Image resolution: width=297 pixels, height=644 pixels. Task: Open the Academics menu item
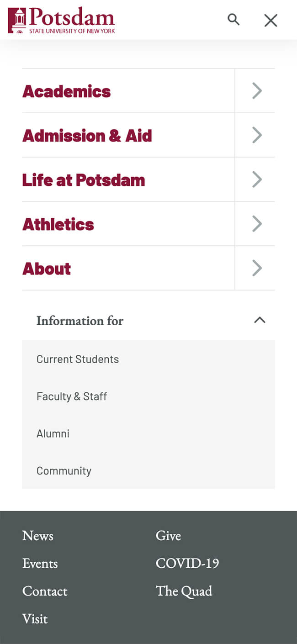(67, 91)
